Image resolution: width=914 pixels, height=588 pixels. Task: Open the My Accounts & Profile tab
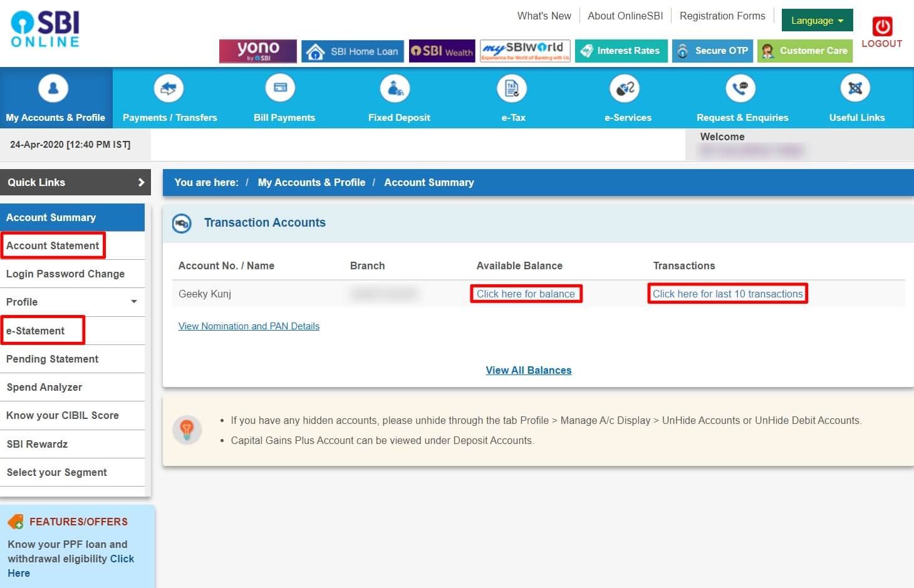coord(56,98)
